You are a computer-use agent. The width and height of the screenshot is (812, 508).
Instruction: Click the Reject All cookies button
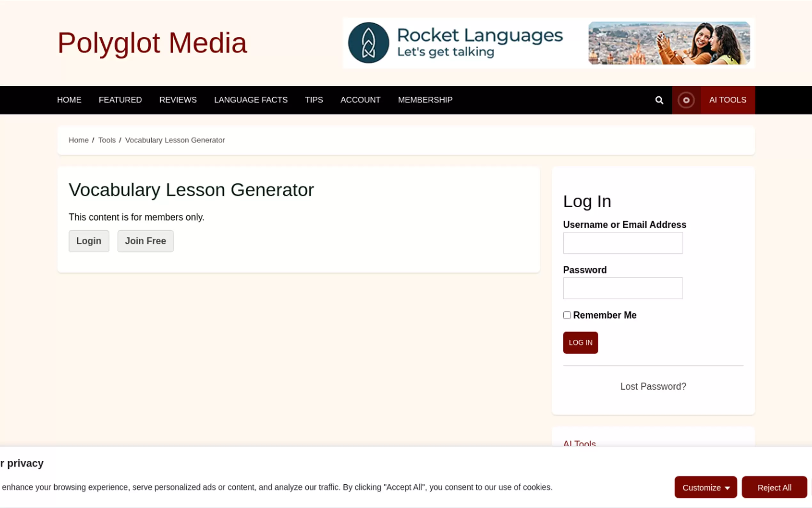pyautogui.click(x=774, y=487)
